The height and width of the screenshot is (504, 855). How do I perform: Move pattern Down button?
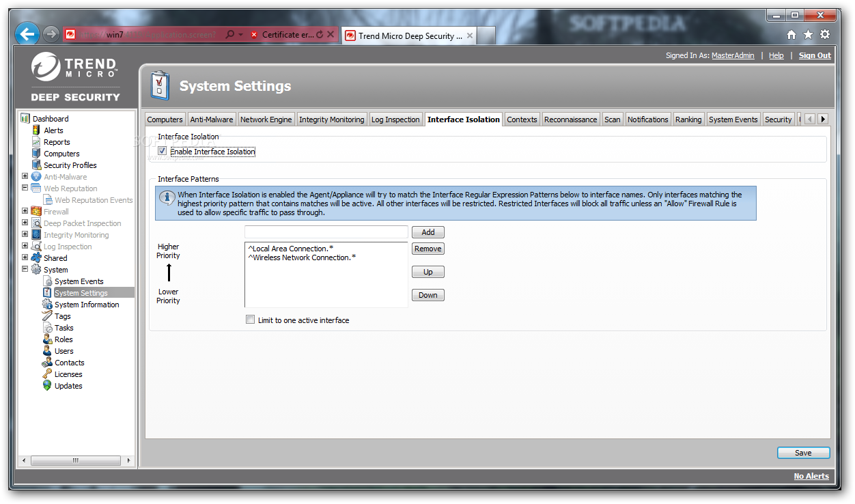click(x=428, y=295)
